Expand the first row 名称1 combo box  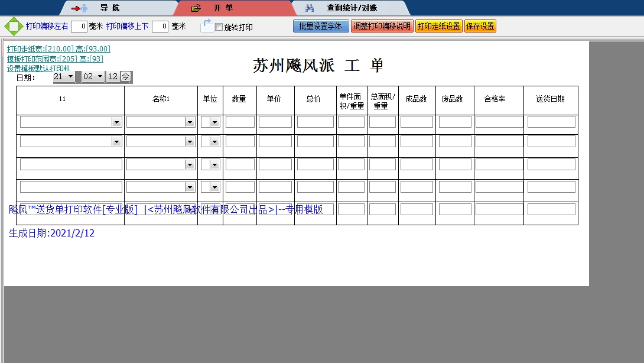[x=190, y=122]
